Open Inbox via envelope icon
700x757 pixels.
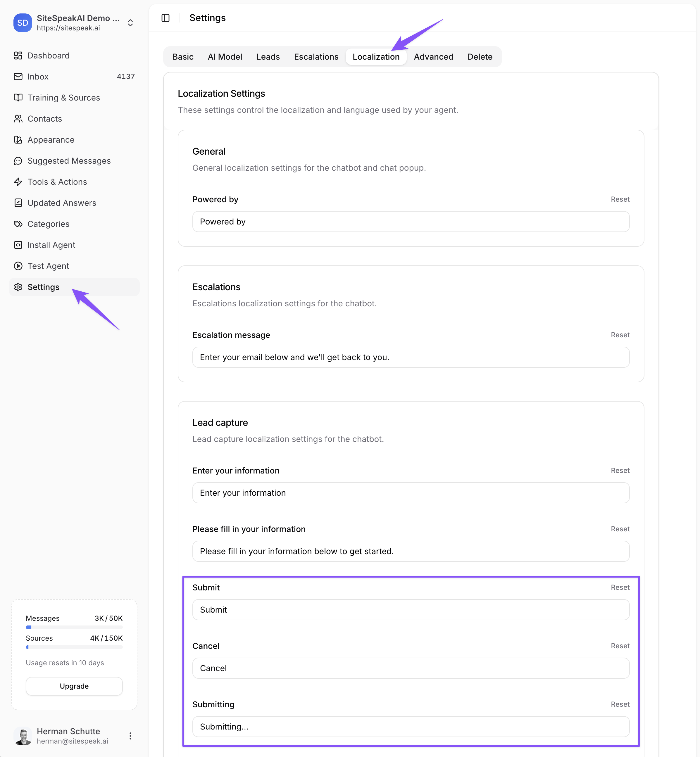tap(18, 77)
